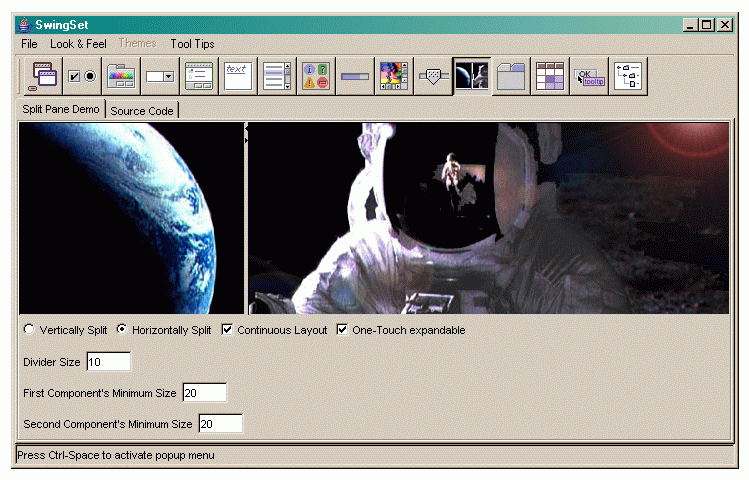Open the Tabbed Pane demo

point(511,76)
